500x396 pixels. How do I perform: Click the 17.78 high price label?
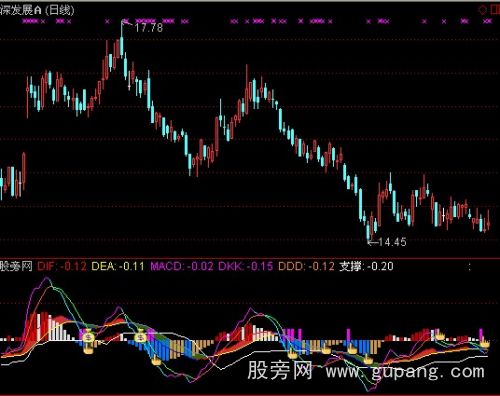click(x=149, y=27)
